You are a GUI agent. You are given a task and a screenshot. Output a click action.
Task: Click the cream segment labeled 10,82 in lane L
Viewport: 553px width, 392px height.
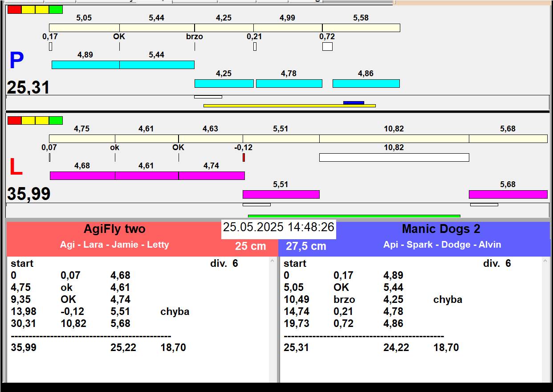tap(394, 139)
